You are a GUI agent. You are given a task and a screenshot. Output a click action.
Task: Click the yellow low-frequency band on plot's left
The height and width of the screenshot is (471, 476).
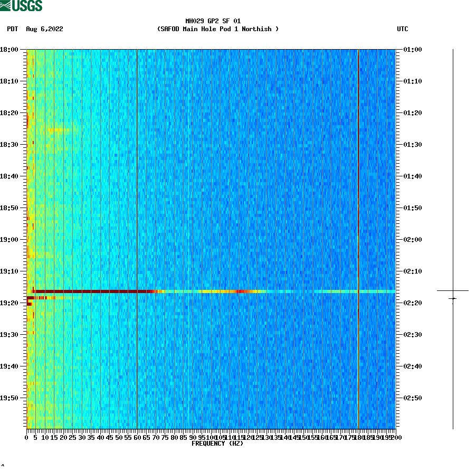click(32, 211)
